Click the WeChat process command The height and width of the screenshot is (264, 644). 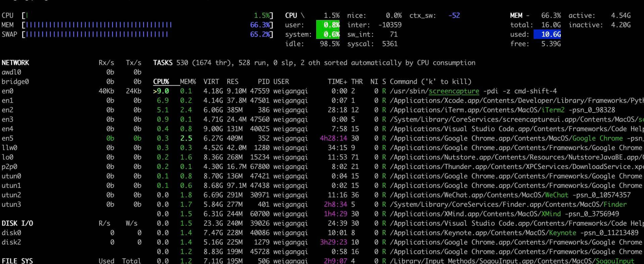coord(510,195)
